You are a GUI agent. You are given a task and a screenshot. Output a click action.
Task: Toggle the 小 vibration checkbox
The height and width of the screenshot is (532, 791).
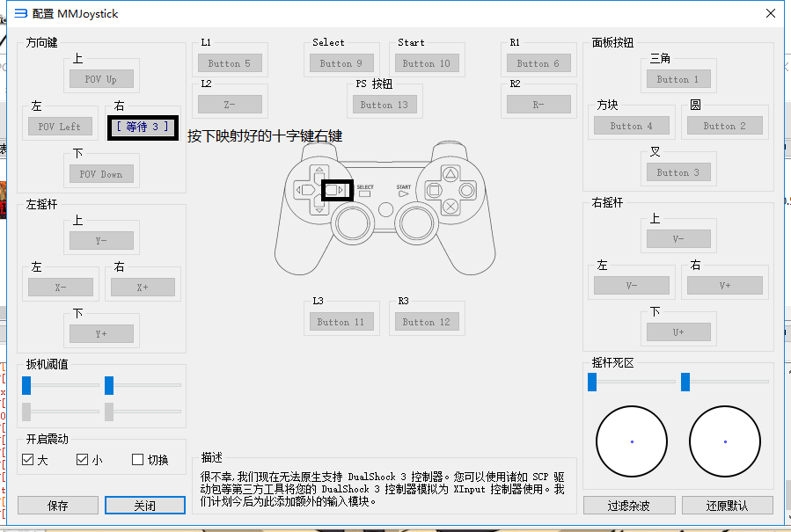point(83,459)
